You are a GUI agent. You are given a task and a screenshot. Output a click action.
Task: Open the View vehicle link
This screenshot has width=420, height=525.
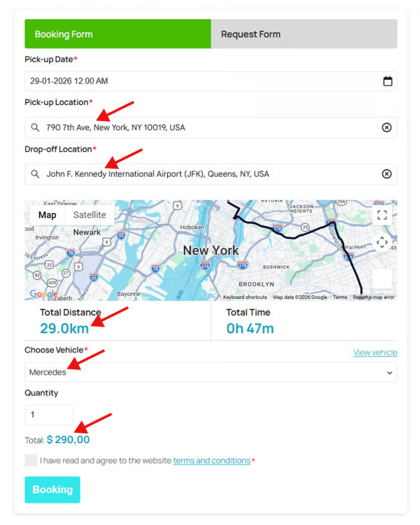tap(375, 352)
